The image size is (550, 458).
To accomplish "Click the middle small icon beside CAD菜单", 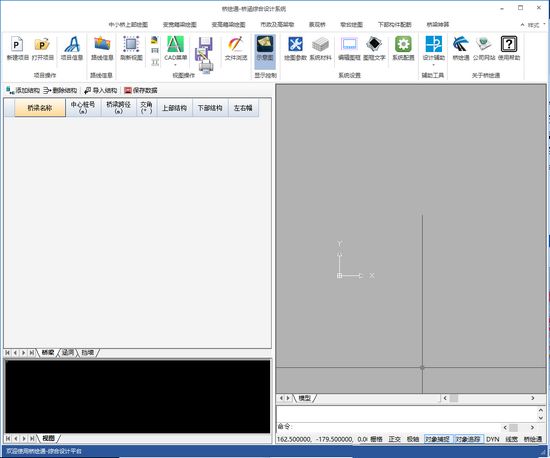I will click(x=155, y=51).
